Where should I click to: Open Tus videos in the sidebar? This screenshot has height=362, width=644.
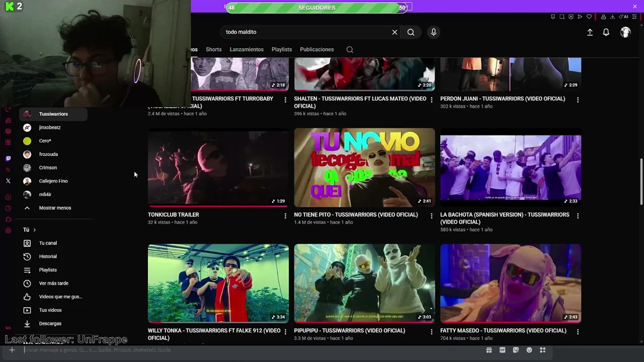coord(54,310)
